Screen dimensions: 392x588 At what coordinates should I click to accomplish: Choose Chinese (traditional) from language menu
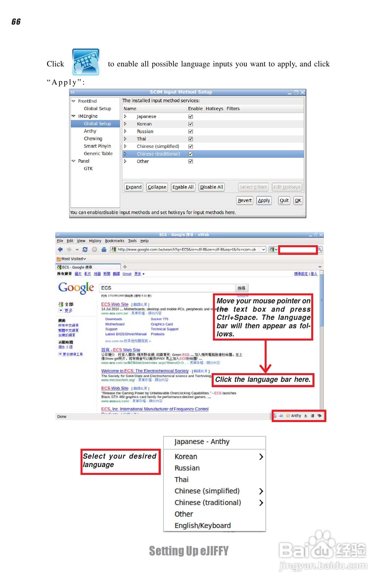214,503
